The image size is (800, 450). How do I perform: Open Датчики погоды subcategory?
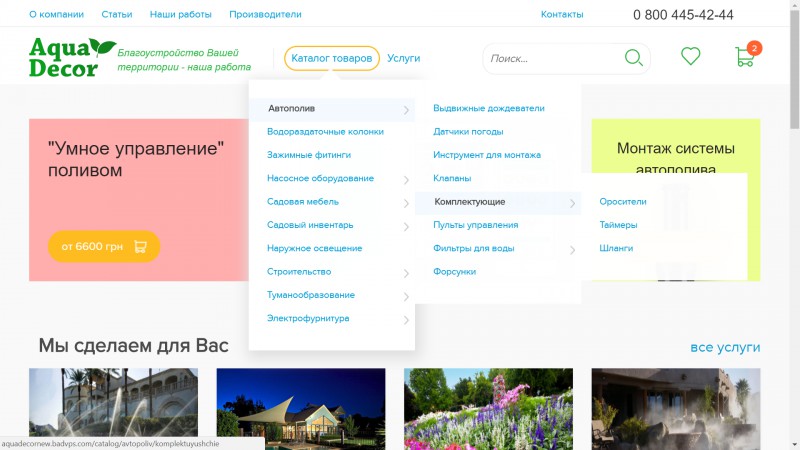(468, 132)
